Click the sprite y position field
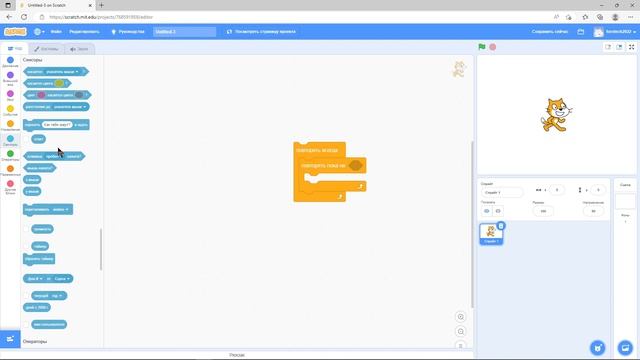Image resolution: width=640 pixels, height=360 pixels. 598,190
